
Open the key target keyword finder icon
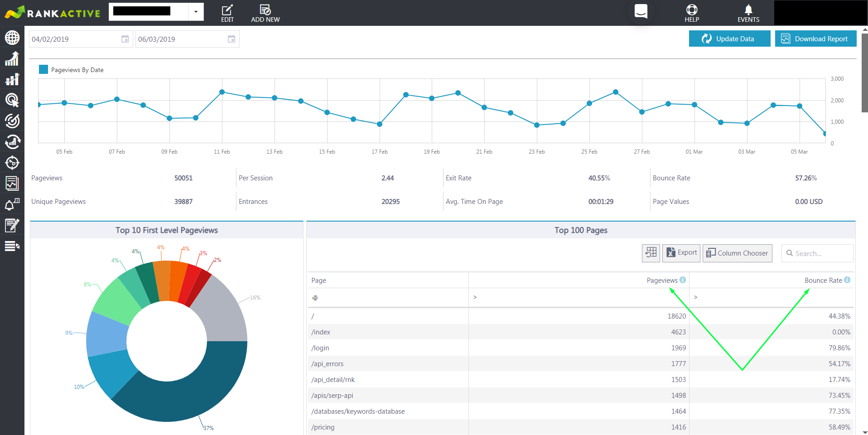tap(12, 163)
